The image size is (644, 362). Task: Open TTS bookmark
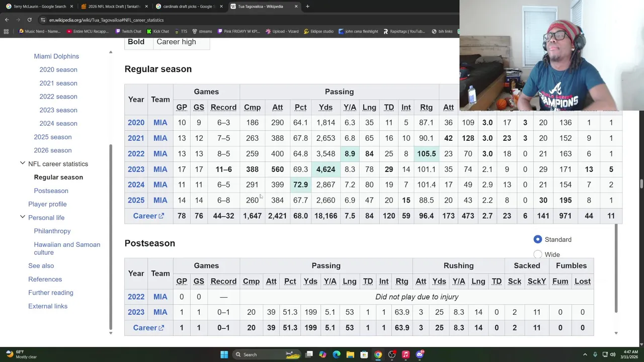tap(181, 31)
